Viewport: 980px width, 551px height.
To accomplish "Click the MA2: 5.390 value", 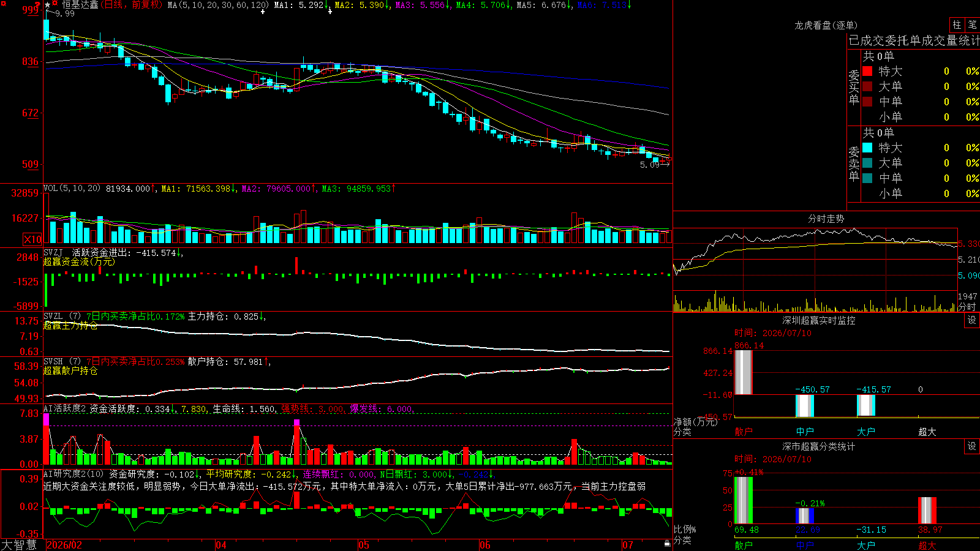I will pos(362,5).
